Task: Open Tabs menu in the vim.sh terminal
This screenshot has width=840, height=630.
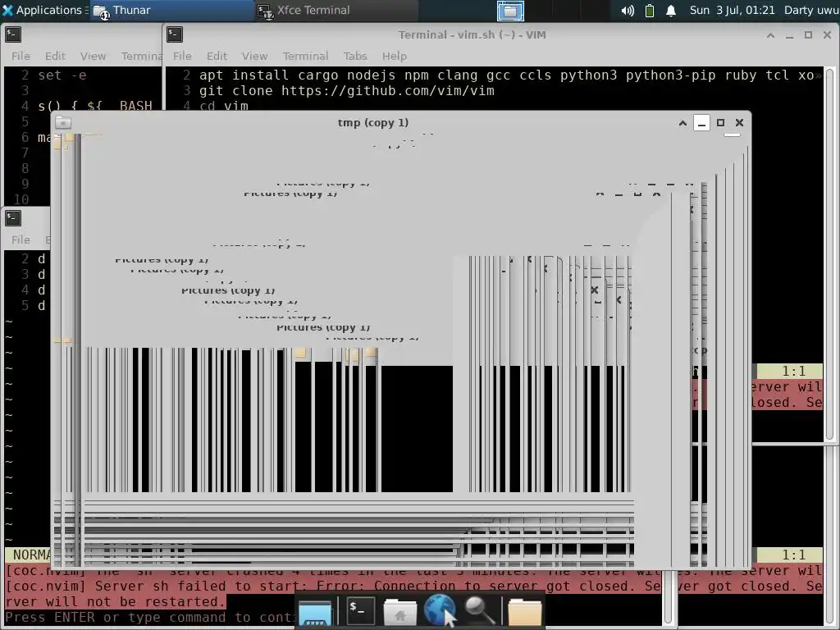Action: pos(355,56)
